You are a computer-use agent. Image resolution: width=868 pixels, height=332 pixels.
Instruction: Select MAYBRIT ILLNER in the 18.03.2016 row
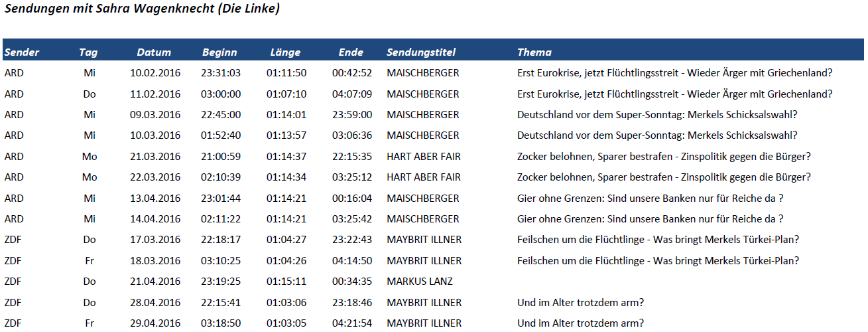pyautogui.click(x=424, y=261)
